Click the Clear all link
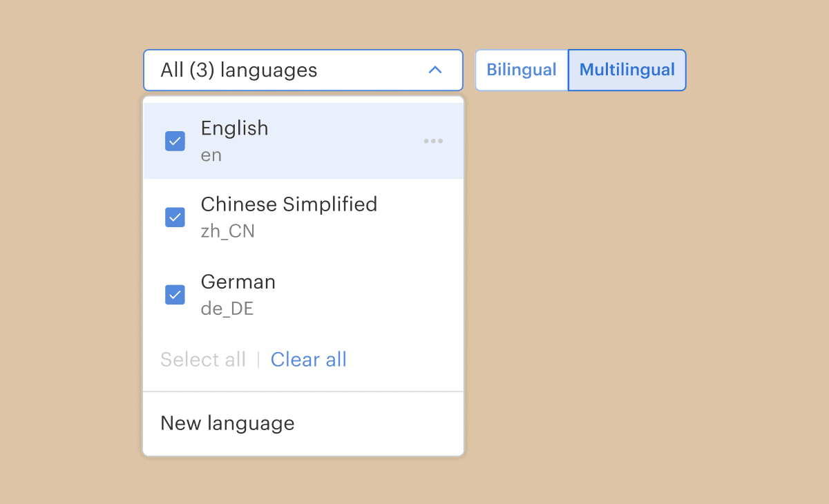This screenshot has width=829, height=504. [308, 360]
